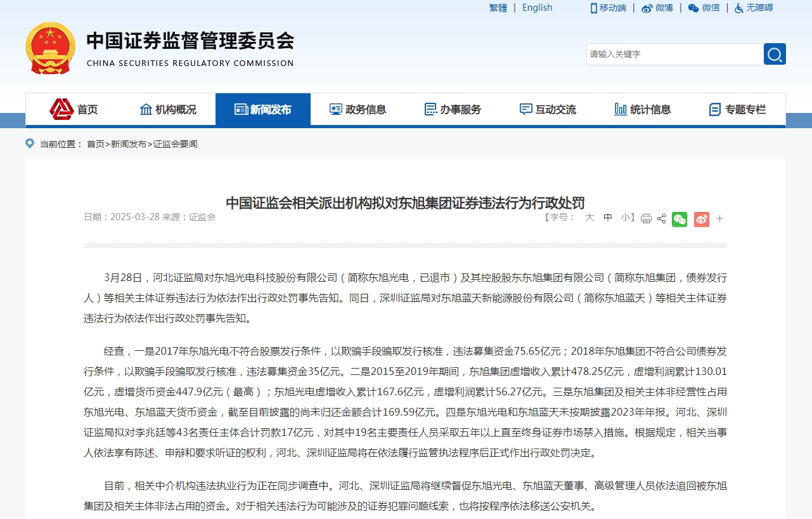Screen dimensions: 812x519
Task: Click the plus more-share icon
Action: (x=719, y=220)
